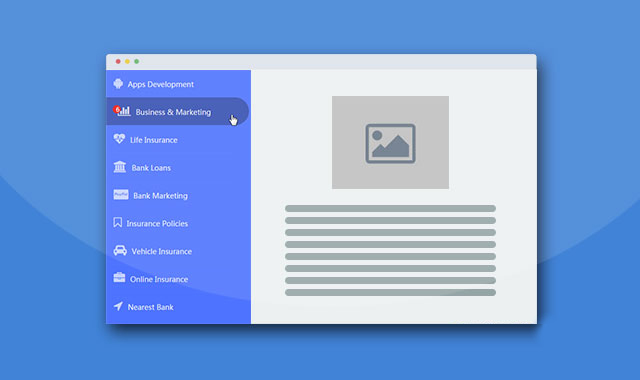Open the Apps Development menu item
Viewport: 640px width, 380px height.
[161, 84]
